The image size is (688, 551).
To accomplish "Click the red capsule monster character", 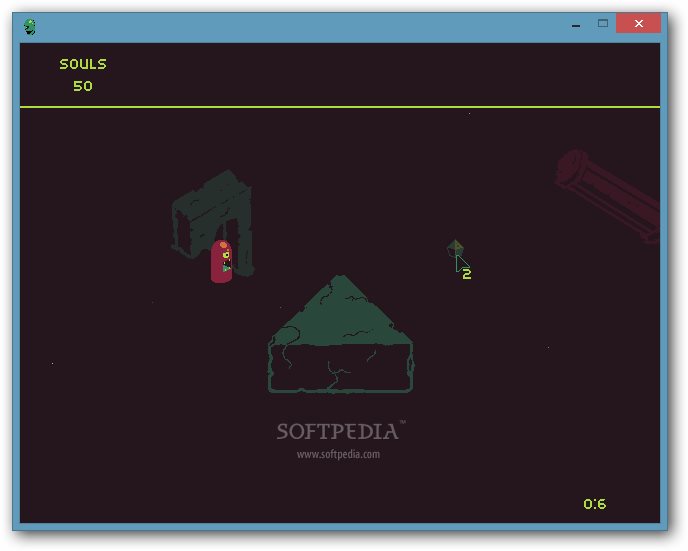I will (222, 261).
